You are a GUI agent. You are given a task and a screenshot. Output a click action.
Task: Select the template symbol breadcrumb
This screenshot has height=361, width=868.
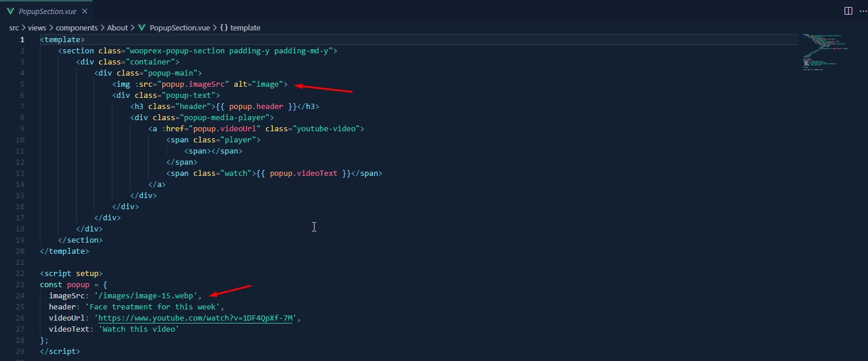point(245,28)
